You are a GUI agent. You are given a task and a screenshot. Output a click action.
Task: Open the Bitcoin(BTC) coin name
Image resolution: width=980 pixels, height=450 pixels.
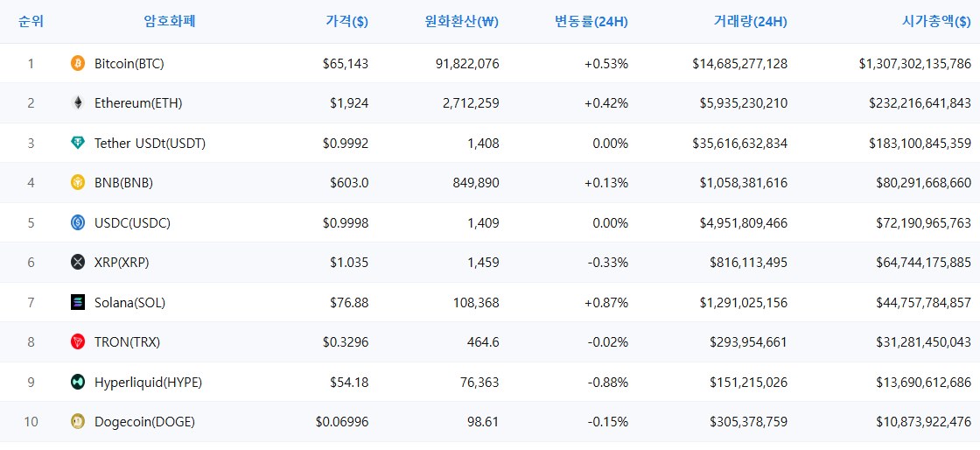[x=129, y=63]
